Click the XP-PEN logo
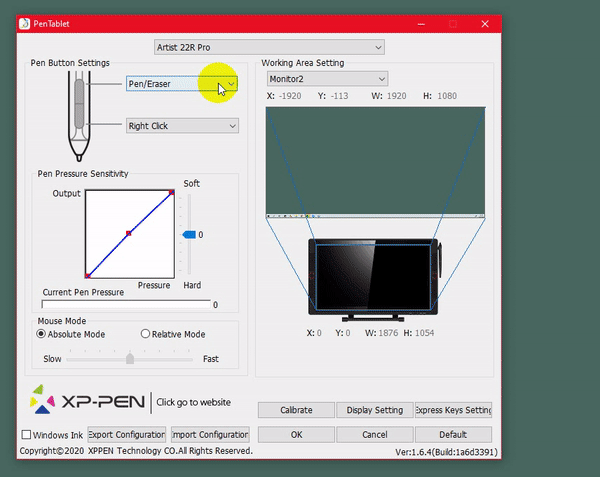This screenshot has height=477, width=600. (x=87, y=400)
